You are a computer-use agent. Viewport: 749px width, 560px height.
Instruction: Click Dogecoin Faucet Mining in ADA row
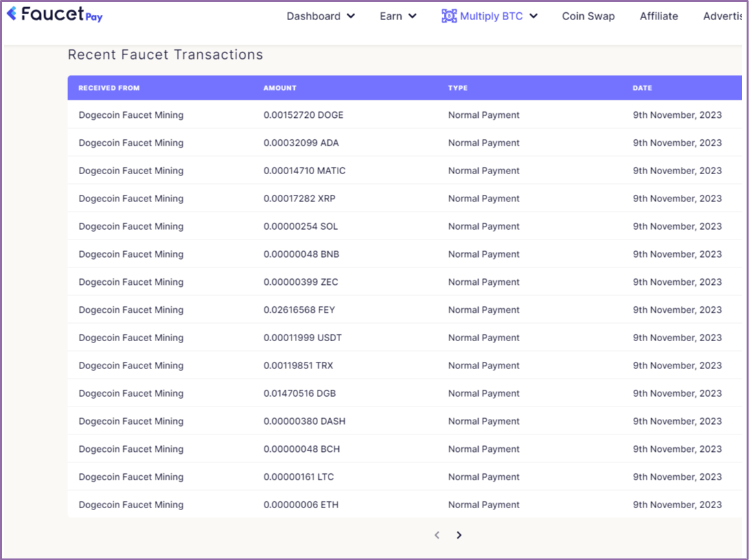tap(131, 142)
